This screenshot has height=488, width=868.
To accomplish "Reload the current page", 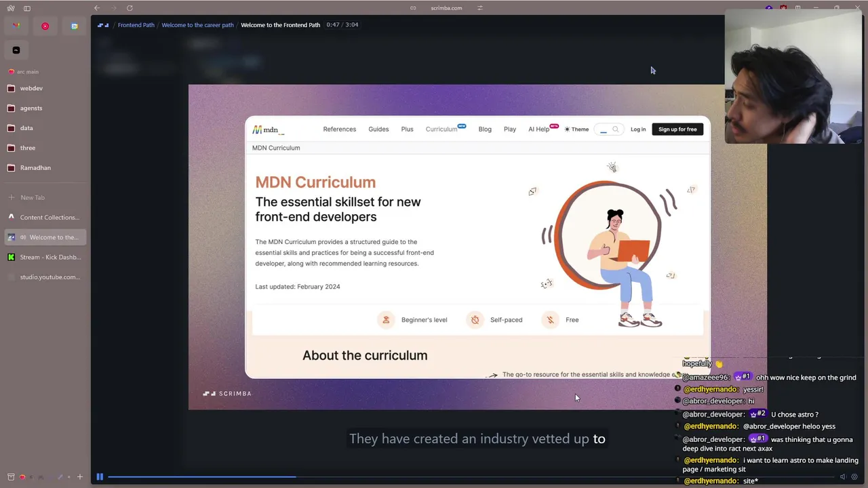I will [x=130, y=8].
